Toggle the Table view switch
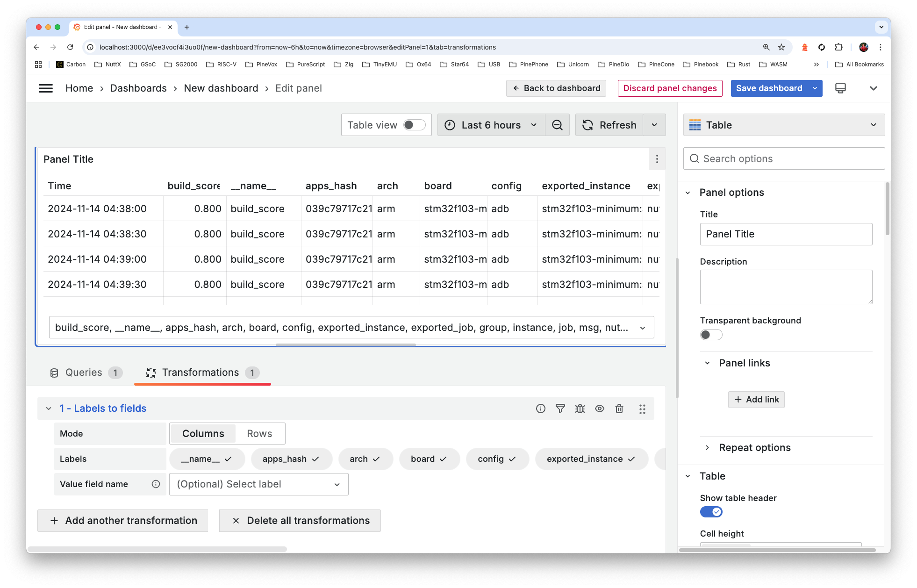Screen dimensions: 917x588 [415, 125]
